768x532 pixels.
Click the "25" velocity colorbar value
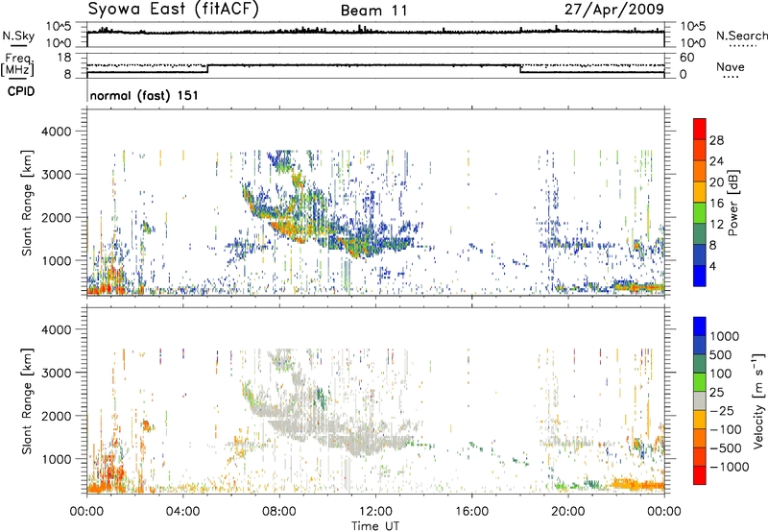717,392
